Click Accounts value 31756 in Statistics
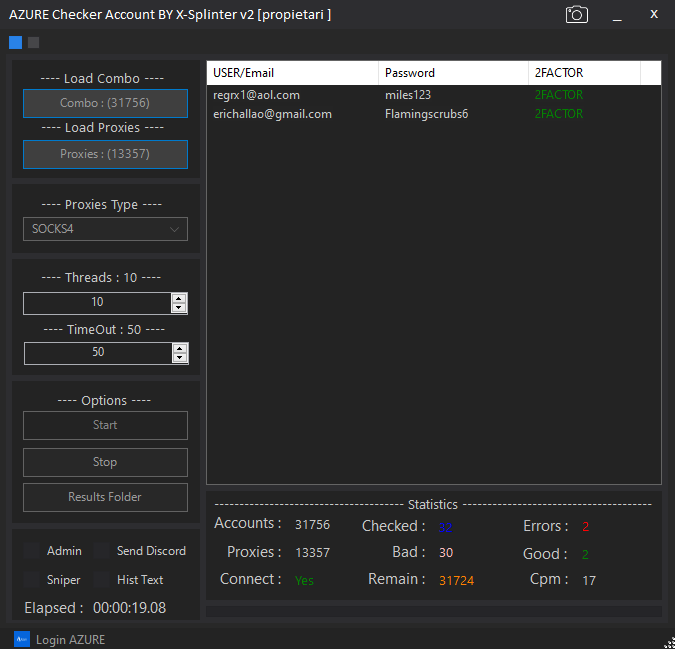Viewport: 675px width, 649px height. pyautogui.click(x=313, y=525)
